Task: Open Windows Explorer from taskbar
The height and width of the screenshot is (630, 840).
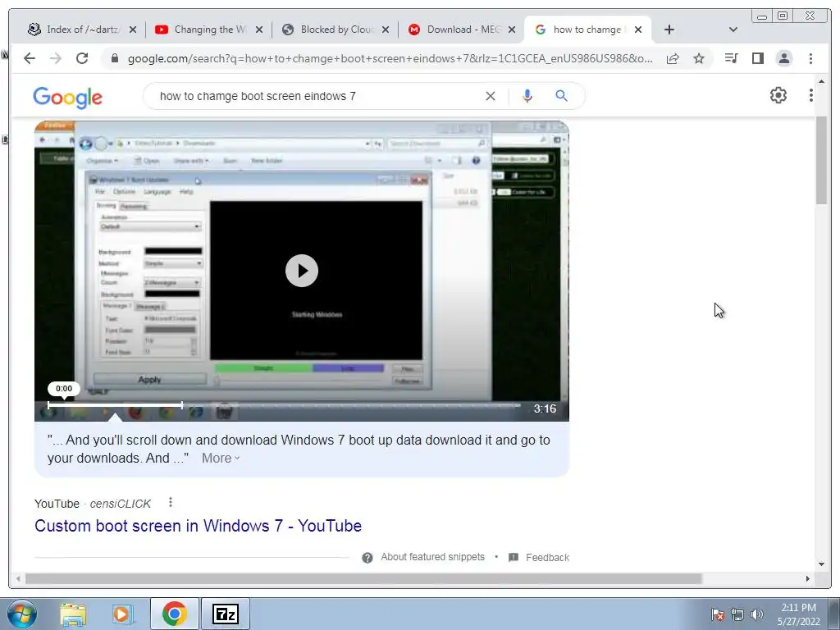Action: [73, 614]
